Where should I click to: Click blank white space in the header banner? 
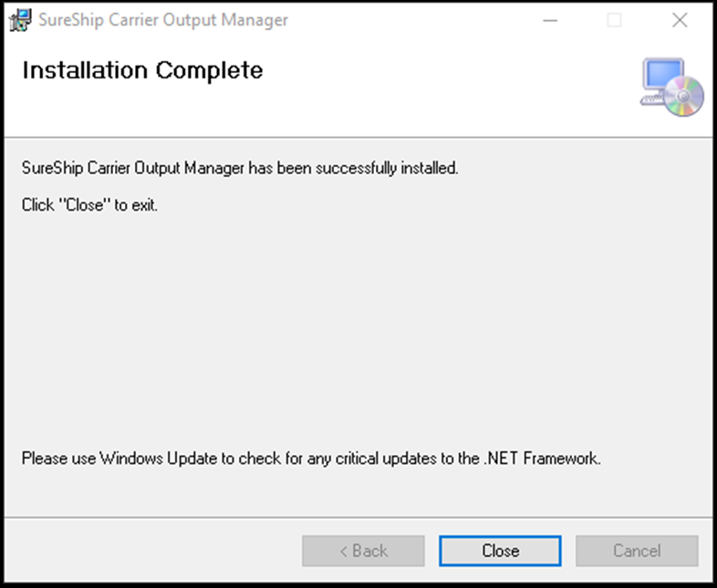[438, 91]
